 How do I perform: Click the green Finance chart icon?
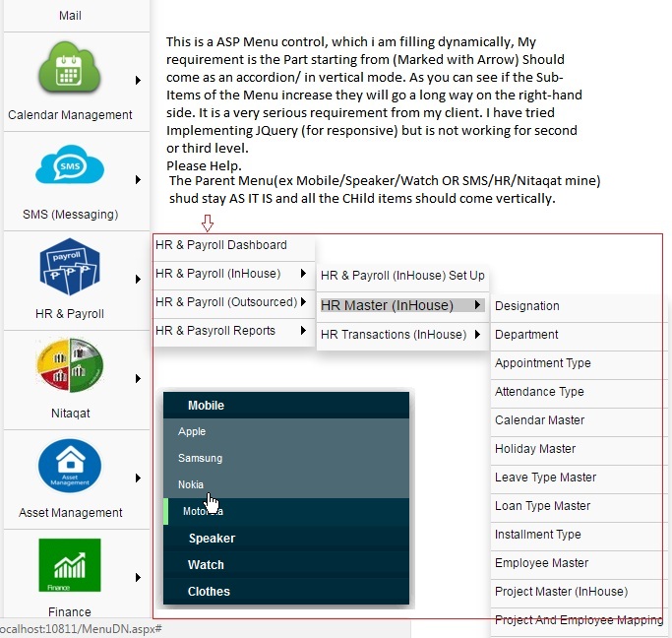coord(70,565)
